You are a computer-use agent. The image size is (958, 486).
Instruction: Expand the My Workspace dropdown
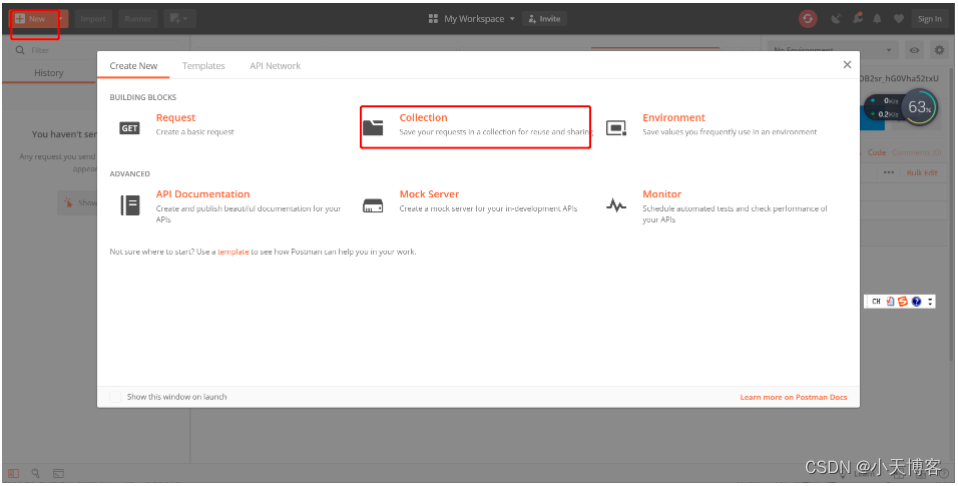tap(472, 19)
